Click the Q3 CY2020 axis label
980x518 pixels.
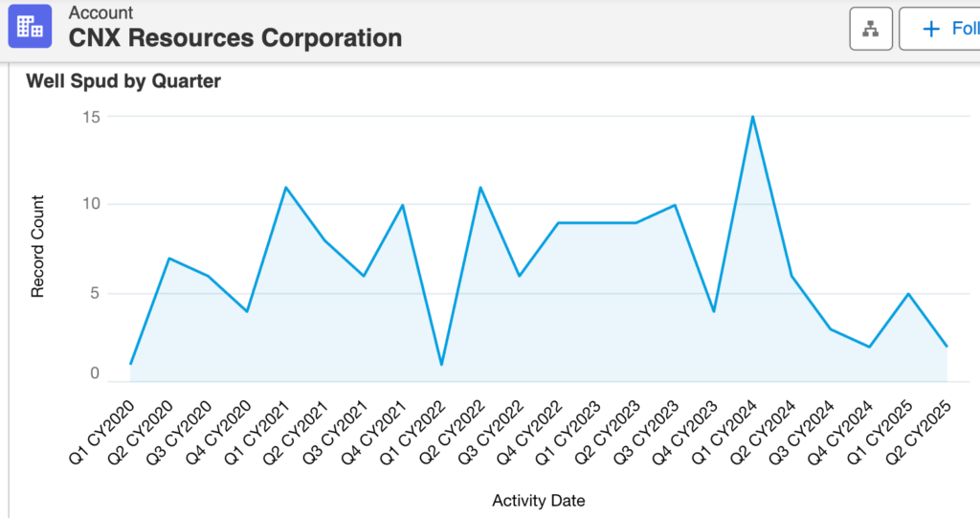[179, 432]
